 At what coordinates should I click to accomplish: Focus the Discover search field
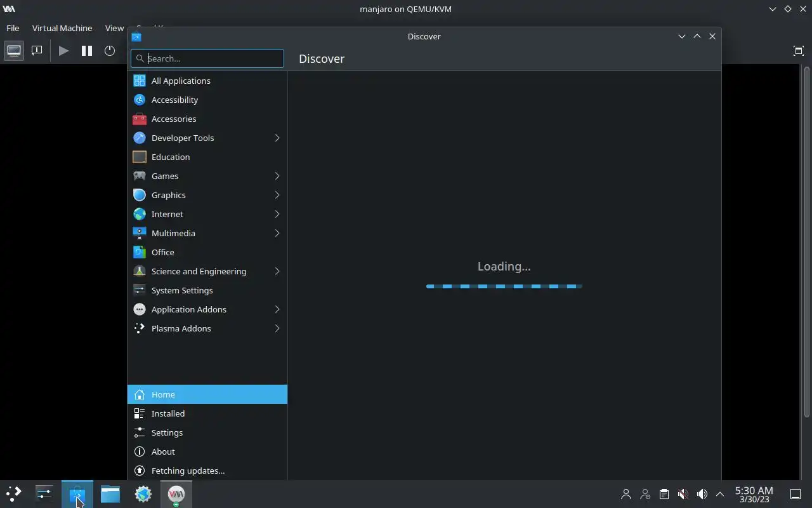(x=207, y=58)
